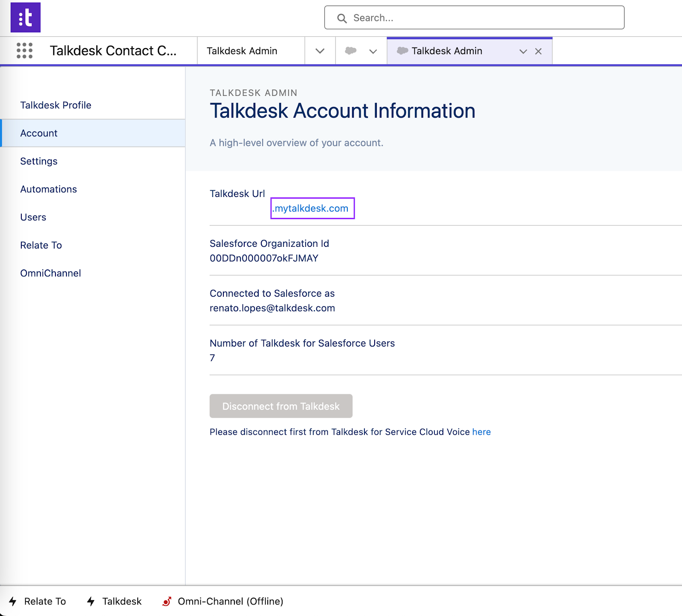Click the Salesforce Organization Id label
682x616 pixels.
(269, 243)
